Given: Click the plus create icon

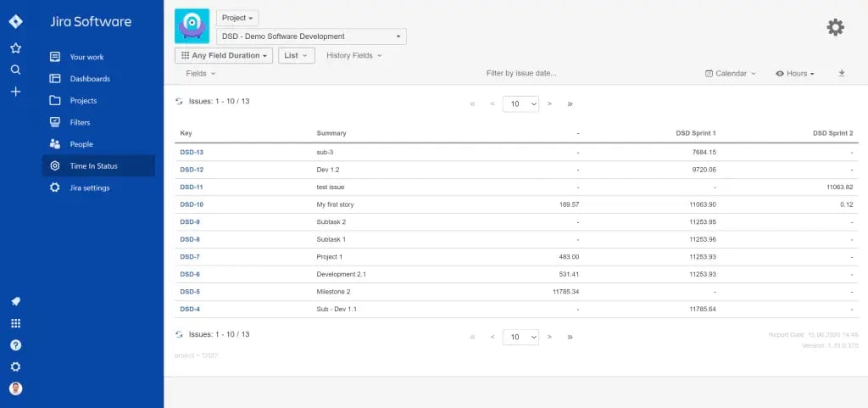Looking at the screenshot, I should tap(15, 92).
